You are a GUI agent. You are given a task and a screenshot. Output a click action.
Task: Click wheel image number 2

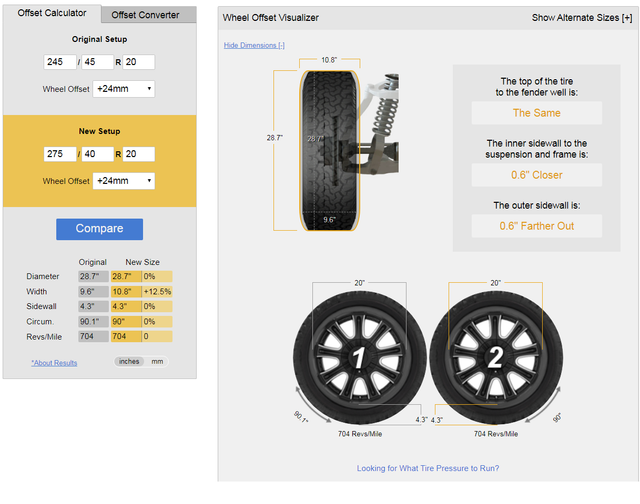(x=496, y=358)
